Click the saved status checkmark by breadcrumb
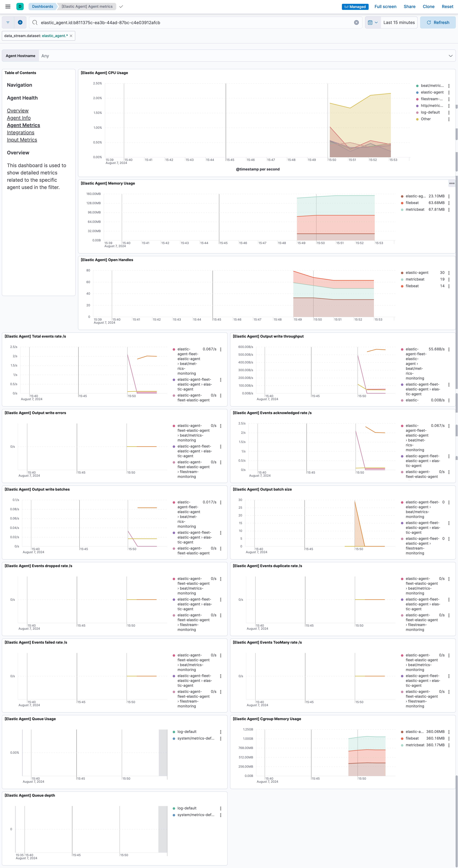This screenshot has width=458, height=868. [121, 6]
